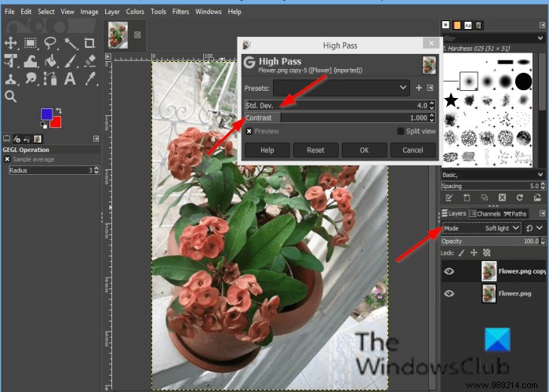549x392 pixels.
Task: Select the Unified Transform tool
Action: pyautogui.click(x=11, y=61)
